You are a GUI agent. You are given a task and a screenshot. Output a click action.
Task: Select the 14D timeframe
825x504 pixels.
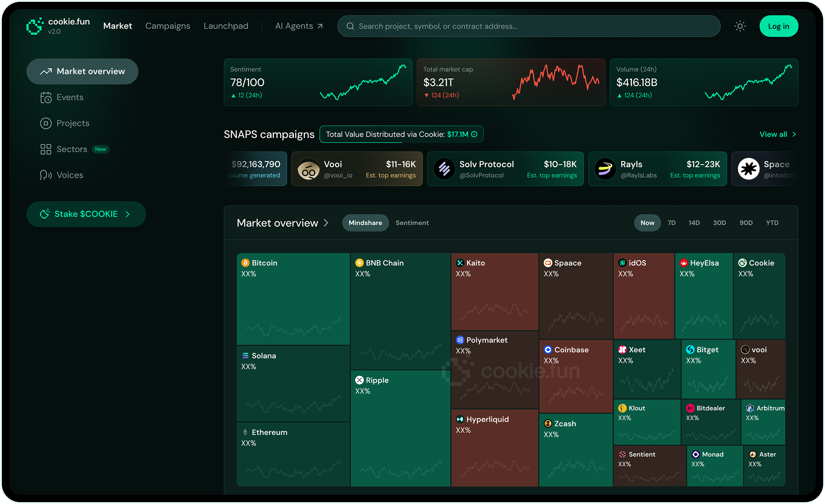694,223
